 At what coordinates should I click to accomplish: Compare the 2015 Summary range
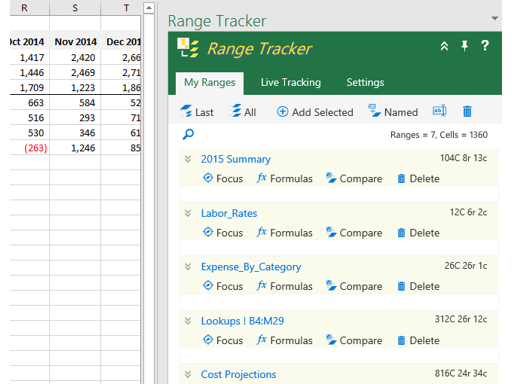[x=354, y=179]
